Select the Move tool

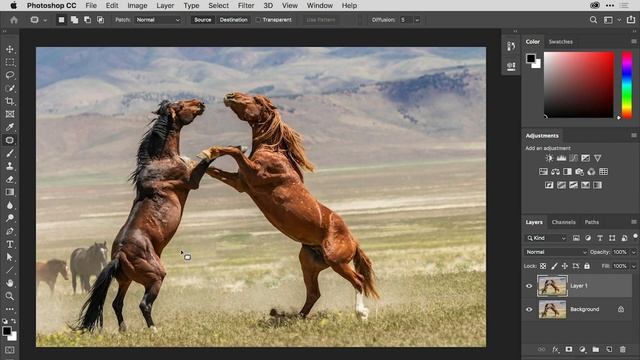point(10,49)
